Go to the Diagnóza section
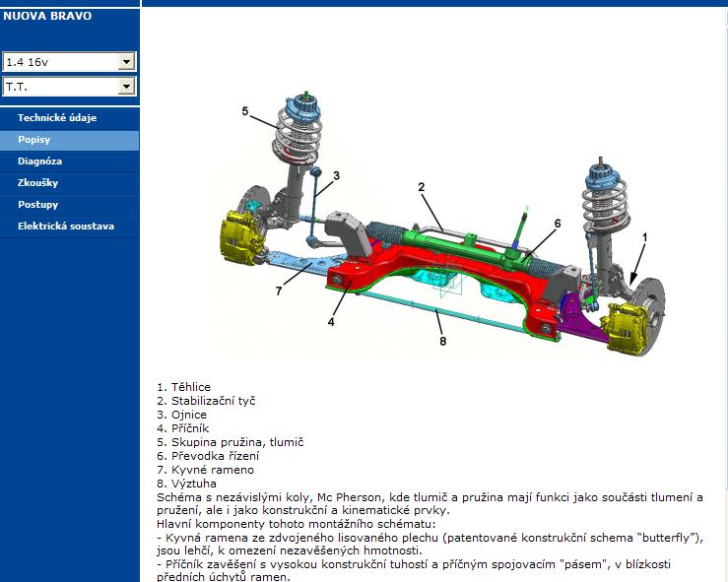Screen dimensions: 728x582 pos(39,162)
